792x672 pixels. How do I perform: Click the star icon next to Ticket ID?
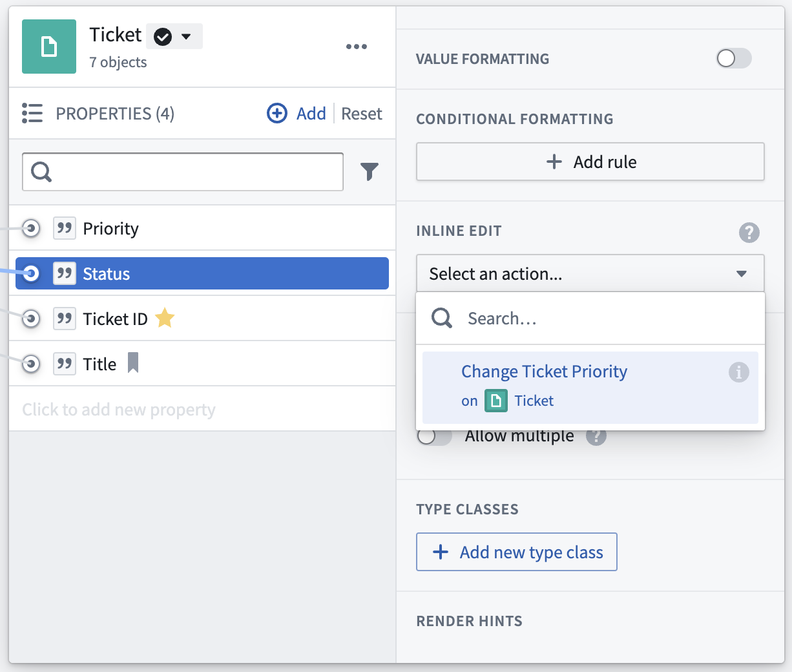point(165,318)
